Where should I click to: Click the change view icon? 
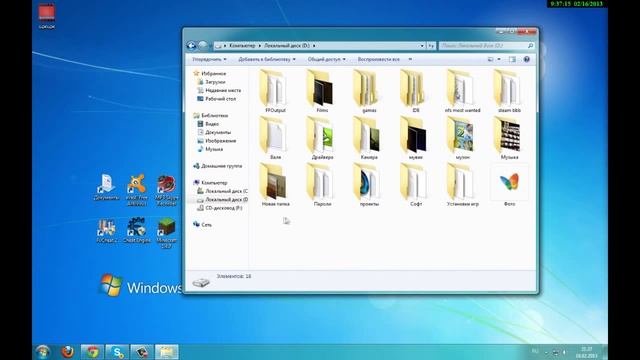point(491,59)
